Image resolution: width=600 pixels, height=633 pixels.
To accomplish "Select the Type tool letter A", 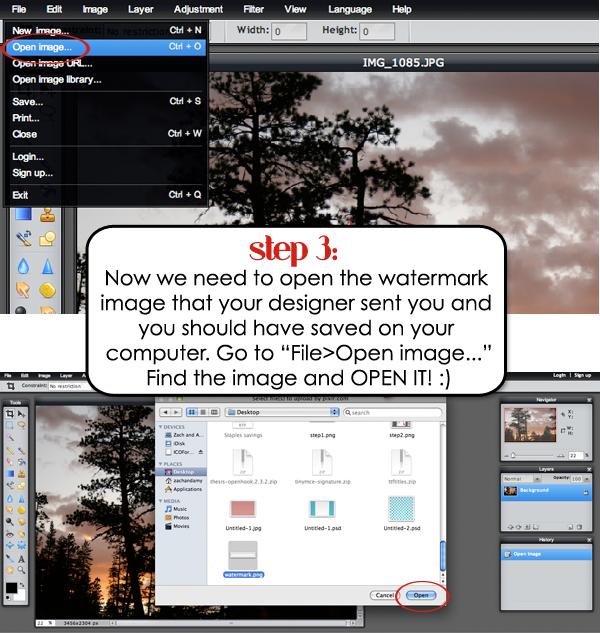I will click(21, 559).
